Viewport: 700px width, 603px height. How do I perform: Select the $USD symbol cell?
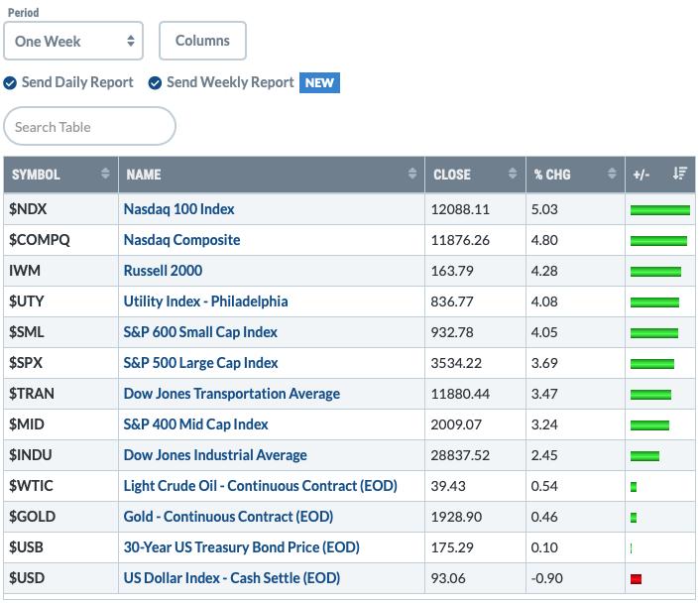(60, 578)
